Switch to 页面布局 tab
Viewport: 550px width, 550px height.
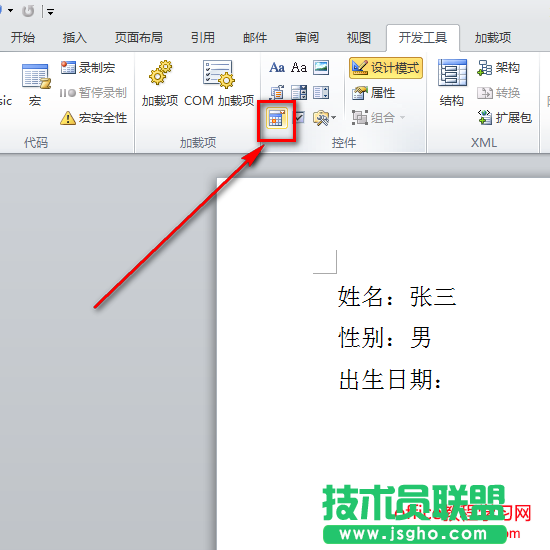(139, 37)
